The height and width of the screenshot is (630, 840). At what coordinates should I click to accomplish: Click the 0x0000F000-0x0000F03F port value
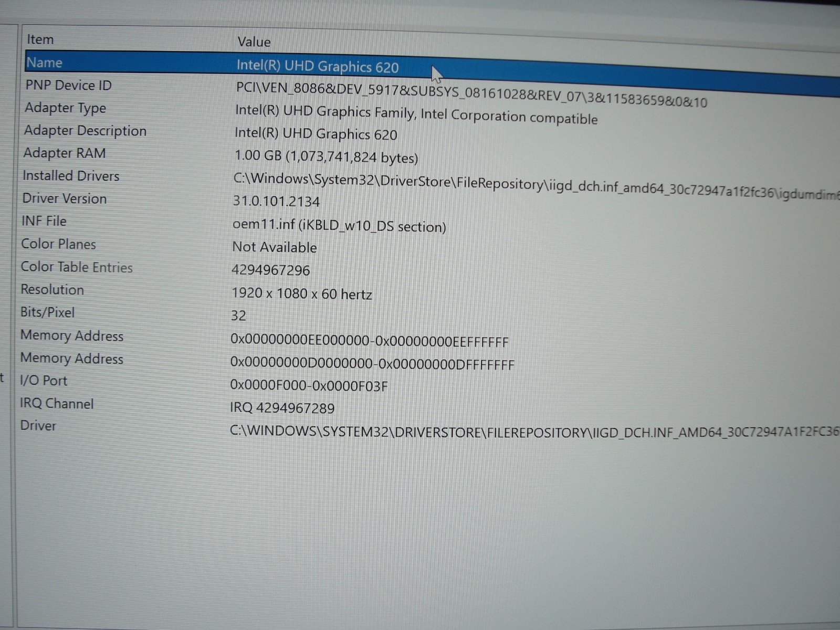(309, 386)
